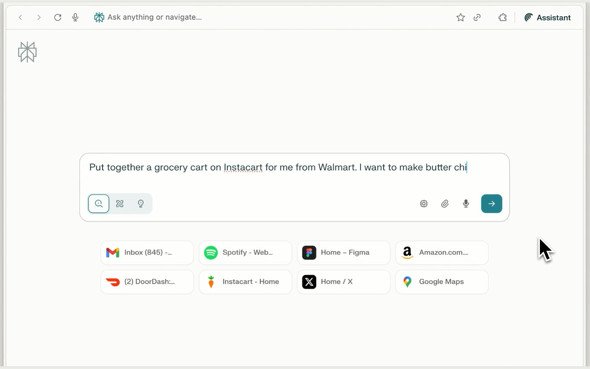Screen dimensions: 590x369
Task: Open the Instacart - Home shortcut
Action: (x=245, y=282)
